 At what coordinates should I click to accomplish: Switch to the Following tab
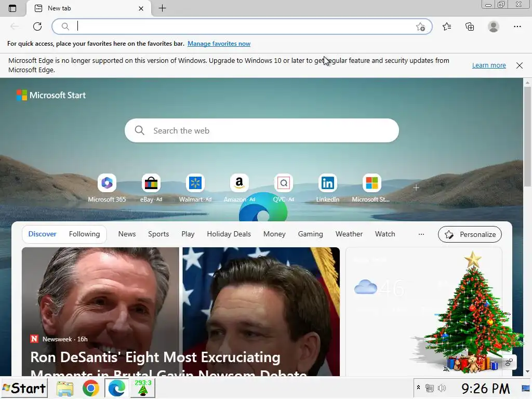click(85, 234)
